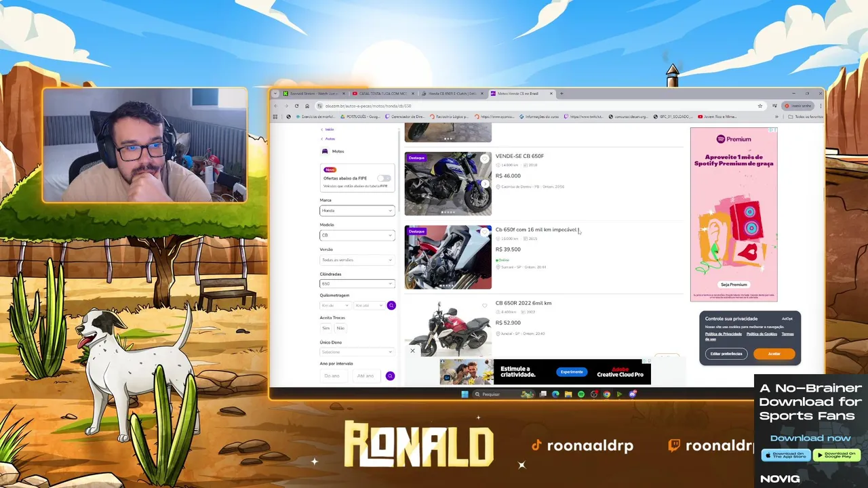Viewport: 868px width, 488px height.
Task: Click Experimente on the Adobe banner
Action: pyautogui.click(x=572, y=371)
